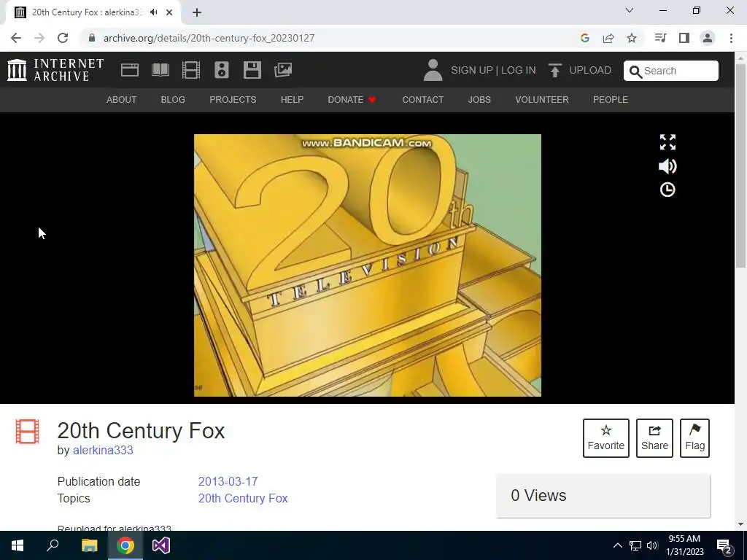Open uploader alerkina333 profile link
This screenshot has height=560, width=747.
(103, 450)
